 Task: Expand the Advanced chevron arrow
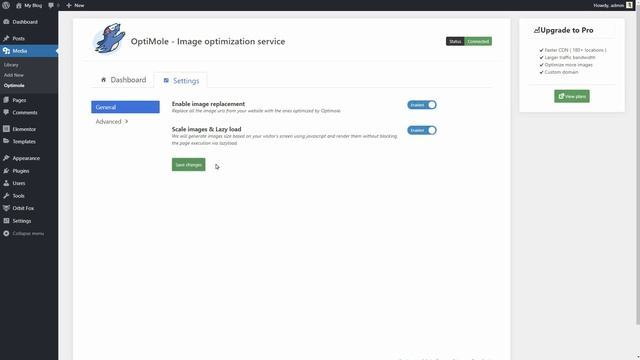coord(127,121)
